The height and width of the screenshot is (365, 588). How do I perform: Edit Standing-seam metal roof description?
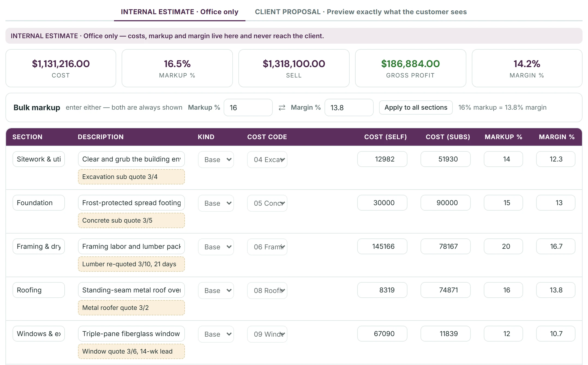(x=131, y=290)
